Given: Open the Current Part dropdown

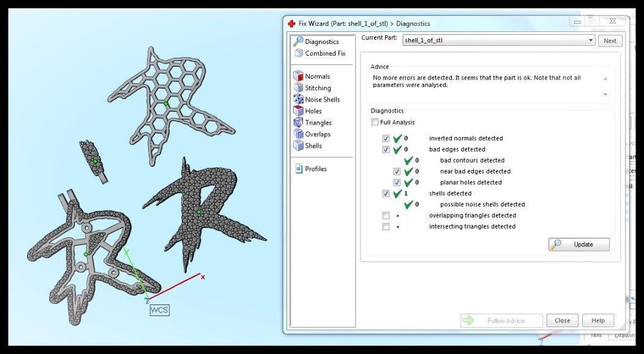Looking at the screenshot, I should pyautogui.click(x=499, y=40).
